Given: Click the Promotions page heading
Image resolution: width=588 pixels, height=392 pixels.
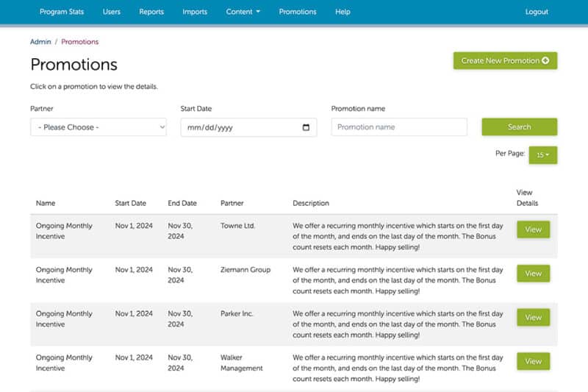Looking at the screenshot, I should (74, 65).
